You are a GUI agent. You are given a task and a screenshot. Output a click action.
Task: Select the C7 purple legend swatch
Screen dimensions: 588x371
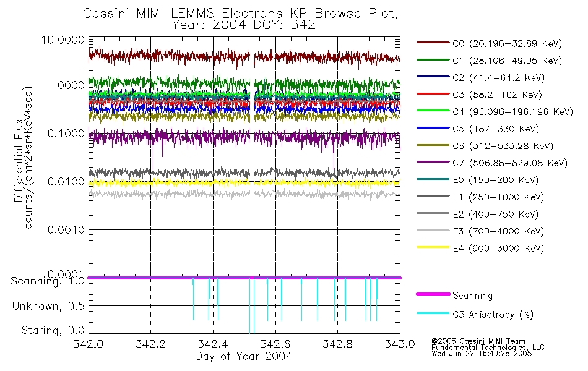(433, 162)
